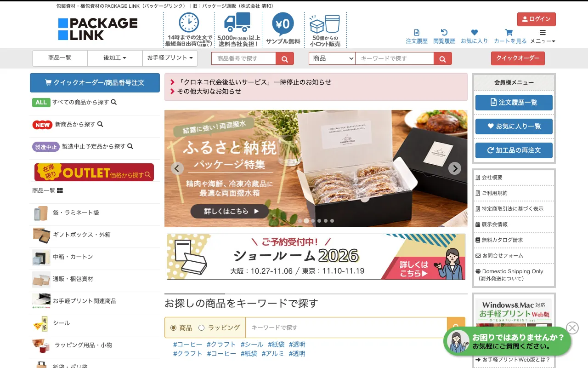This screenshot has height=368, width=588.
Task: Open 会社概要 in the side menu
Action: point(489,178)
